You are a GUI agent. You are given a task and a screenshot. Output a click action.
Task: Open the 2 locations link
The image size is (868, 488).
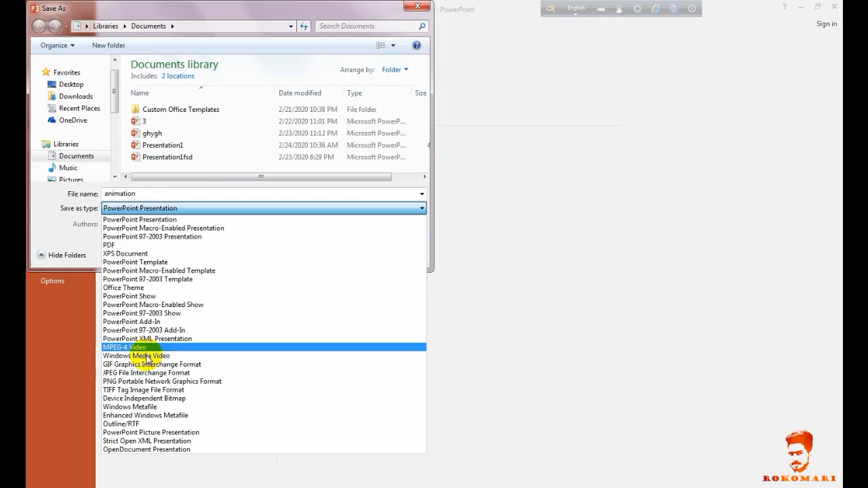(x=178, y=76)
